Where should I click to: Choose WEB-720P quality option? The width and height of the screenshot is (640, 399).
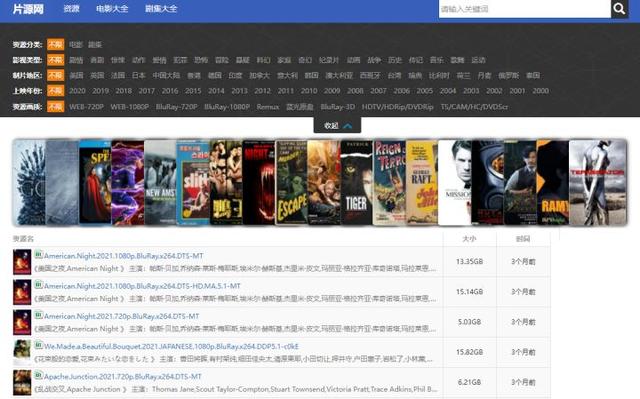click(x=86, y=106)
